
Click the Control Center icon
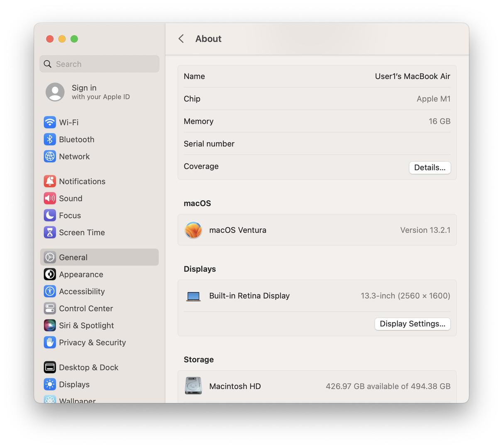click(50, 308)
